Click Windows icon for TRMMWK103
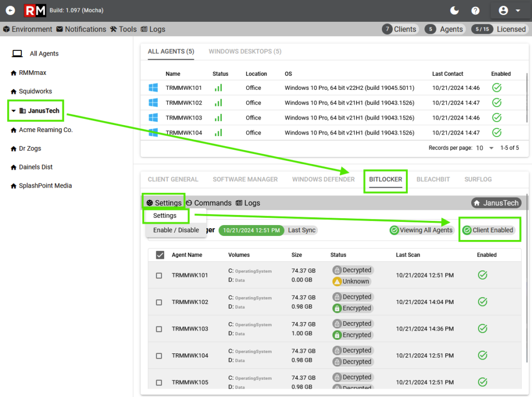This screenshot has height=397, width=532. tap(153, 118)
